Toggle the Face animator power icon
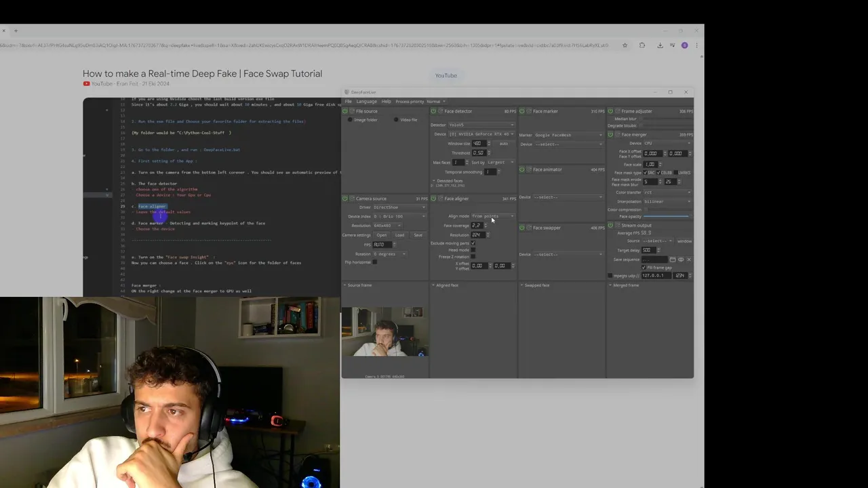The width and height of the screenshot is (868, 488). [x=521, y=169]
